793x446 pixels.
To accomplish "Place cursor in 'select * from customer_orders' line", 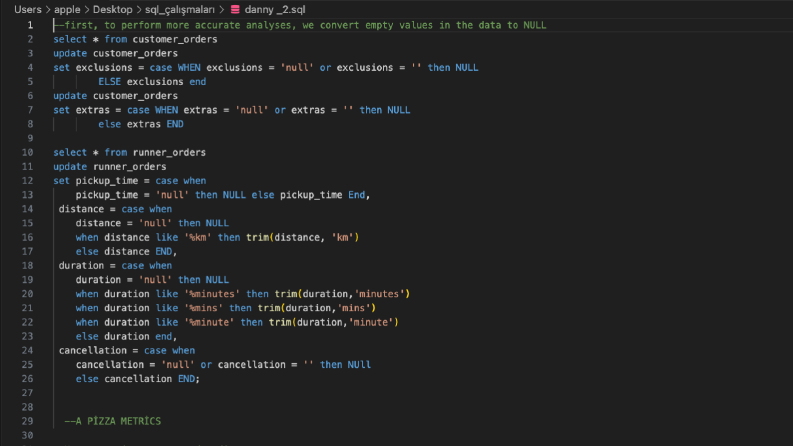I will 136,39.
